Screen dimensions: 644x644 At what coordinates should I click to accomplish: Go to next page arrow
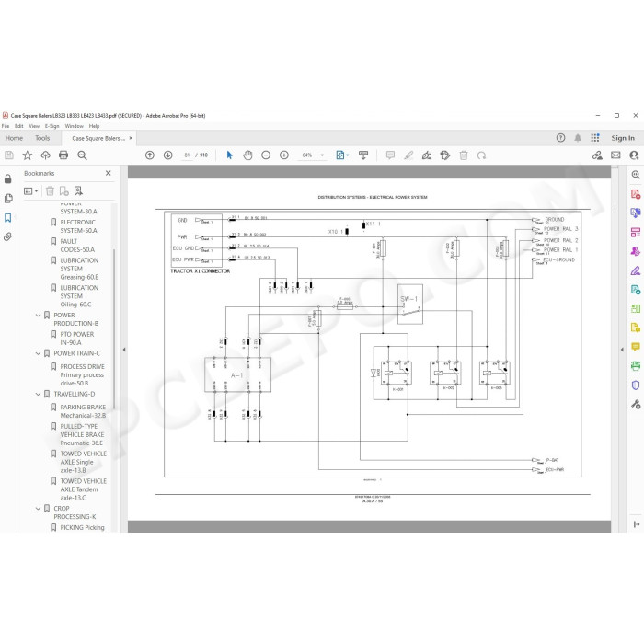pos(168,155)
